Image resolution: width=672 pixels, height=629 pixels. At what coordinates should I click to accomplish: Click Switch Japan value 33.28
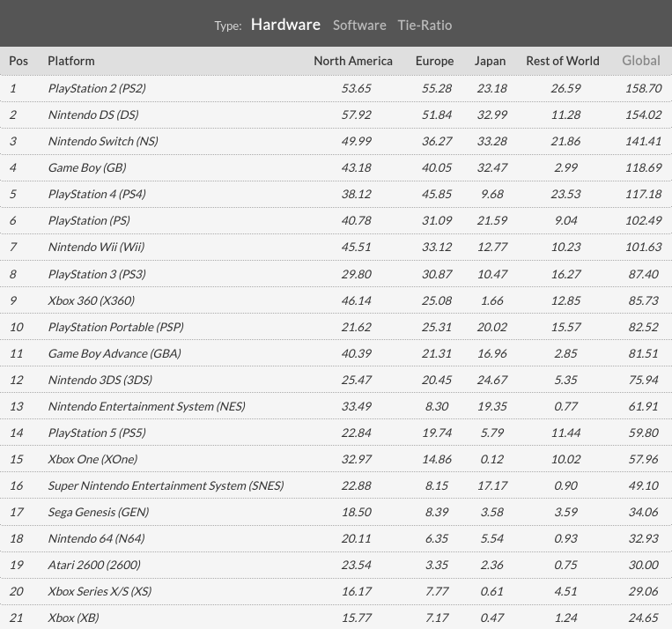[x=492, y=141]
